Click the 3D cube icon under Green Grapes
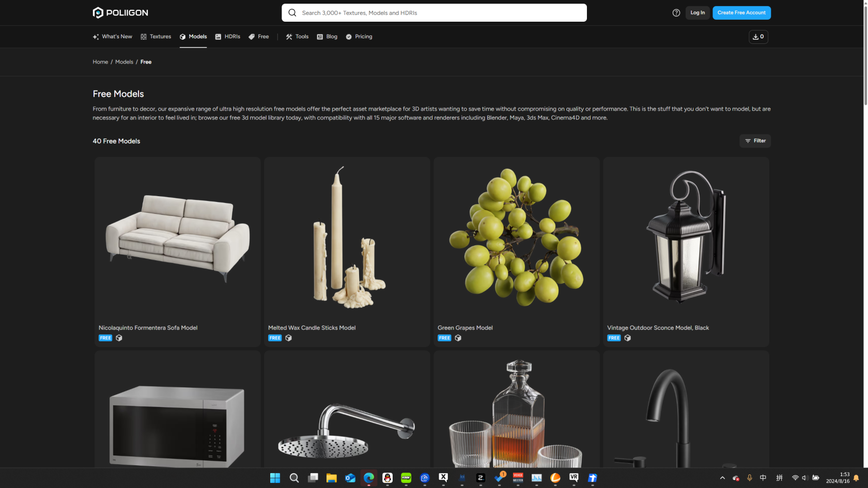The height and width of the screenshot is (488, 868). coord(458,338)
